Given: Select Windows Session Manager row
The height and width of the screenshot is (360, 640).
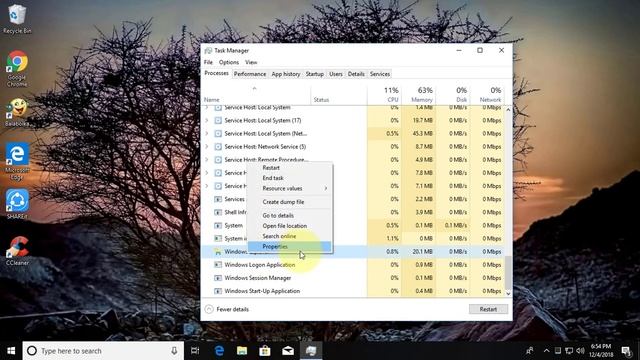Looking at the screenshot, I should 353,278.
